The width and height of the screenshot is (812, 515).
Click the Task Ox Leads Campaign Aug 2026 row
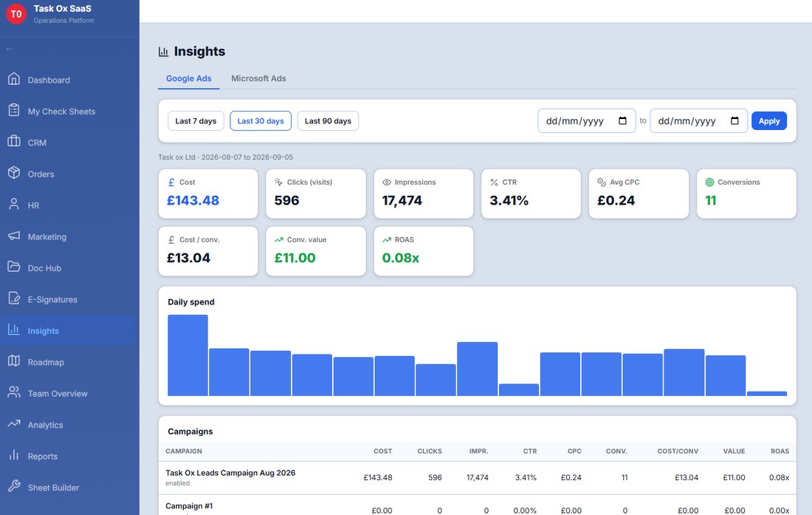tap(477, 478)
